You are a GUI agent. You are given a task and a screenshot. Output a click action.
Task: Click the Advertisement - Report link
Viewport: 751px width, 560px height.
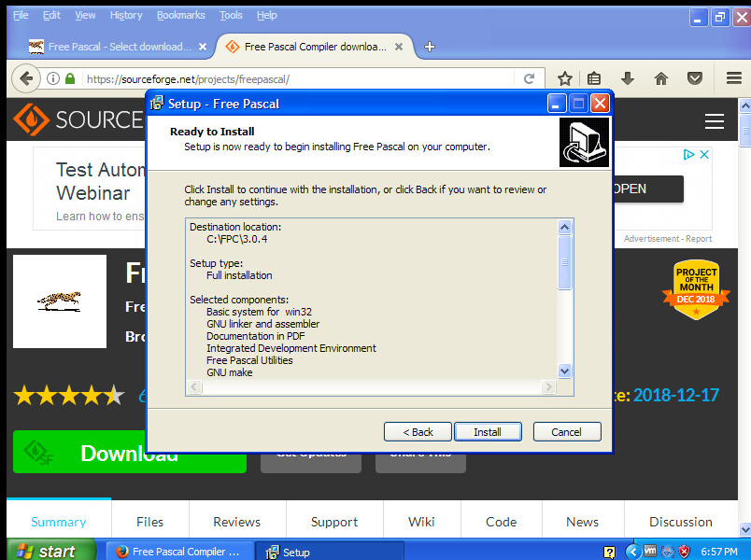tap(668, 239)
